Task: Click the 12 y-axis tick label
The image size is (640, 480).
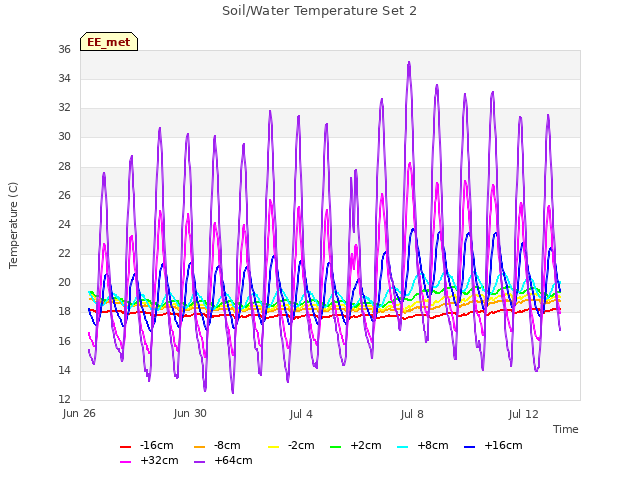Action: 64,399
